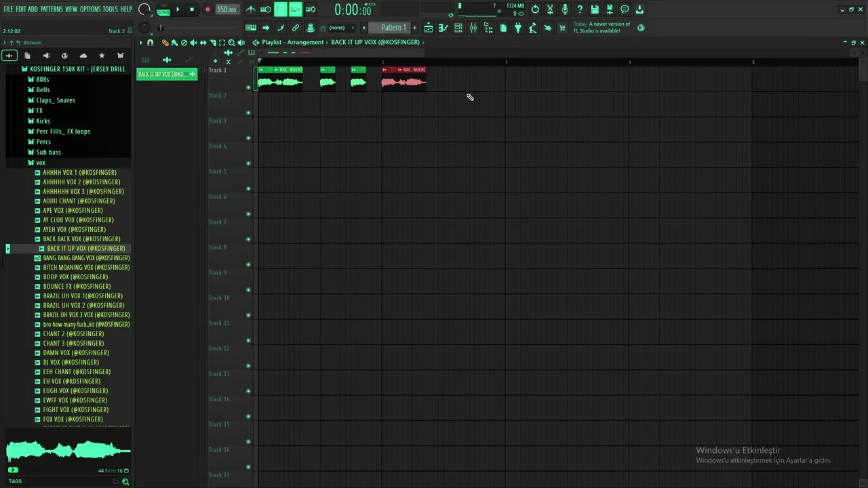The image size is (868, 488).
Task: Expand the Kicks folder
Action: click(x=39, y=121)
